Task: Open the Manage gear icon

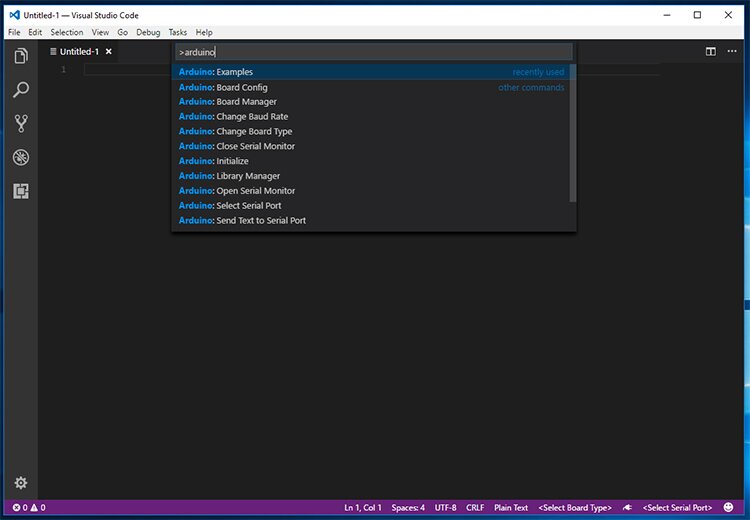Action: pyautogui.click(x=21, y=483)
